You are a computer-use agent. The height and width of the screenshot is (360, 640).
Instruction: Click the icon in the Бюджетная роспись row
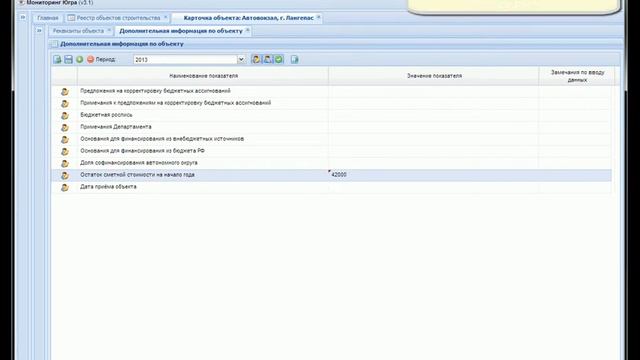click(x=64, y=116)
